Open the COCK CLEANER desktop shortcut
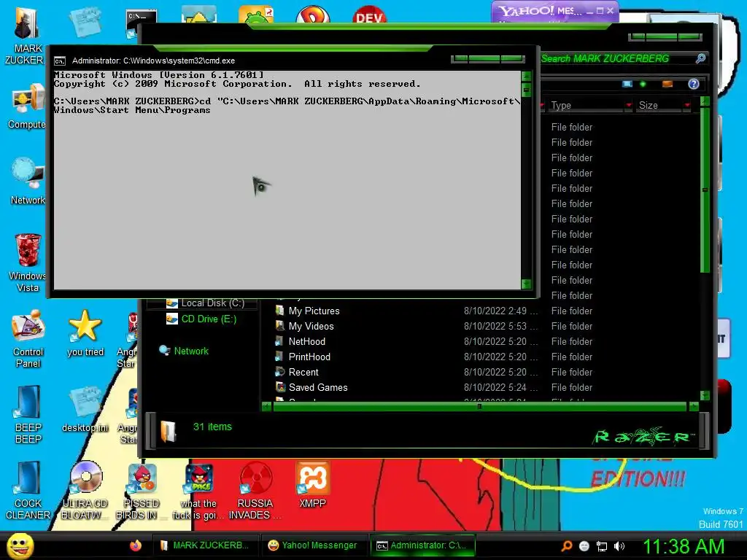The width and height of the screenshot is (747, 560). (28, 491)
